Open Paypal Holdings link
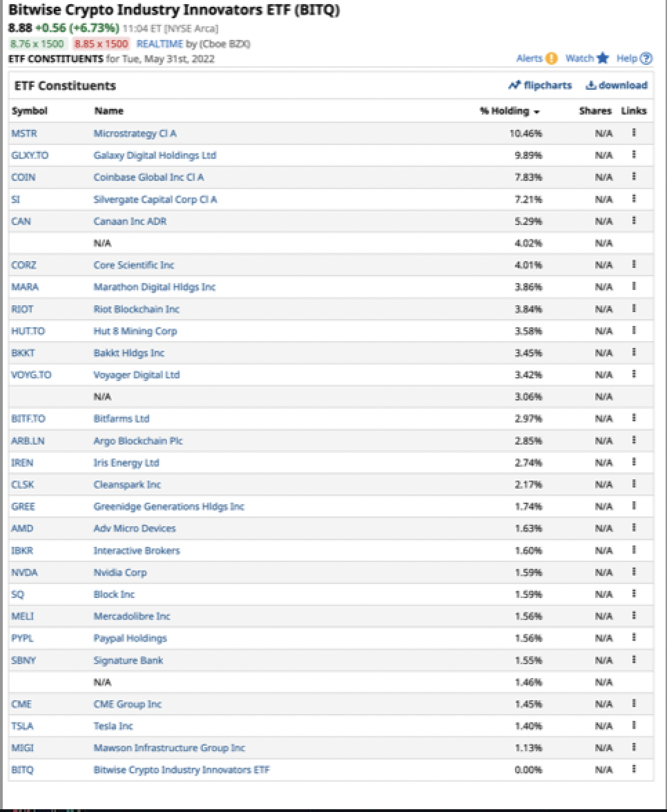Viewport: 667px width, 812px height. coord(130,638)
